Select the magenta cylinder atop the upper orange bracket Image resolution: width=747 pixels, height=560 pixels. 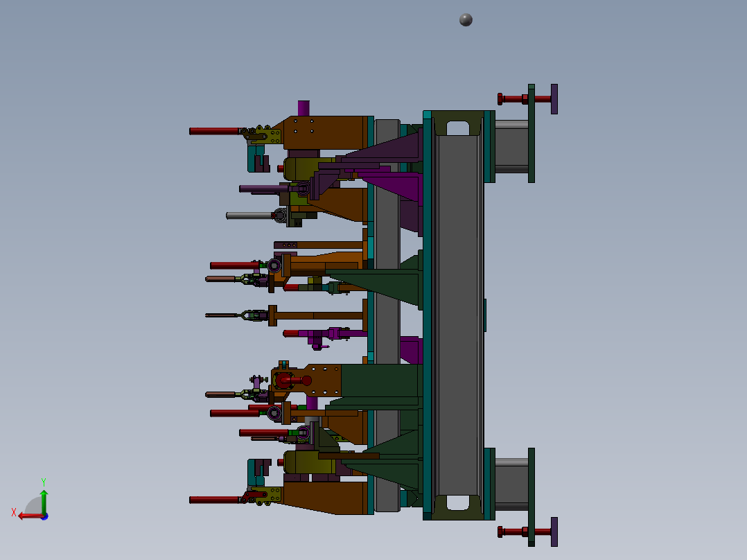pos(304,108)
